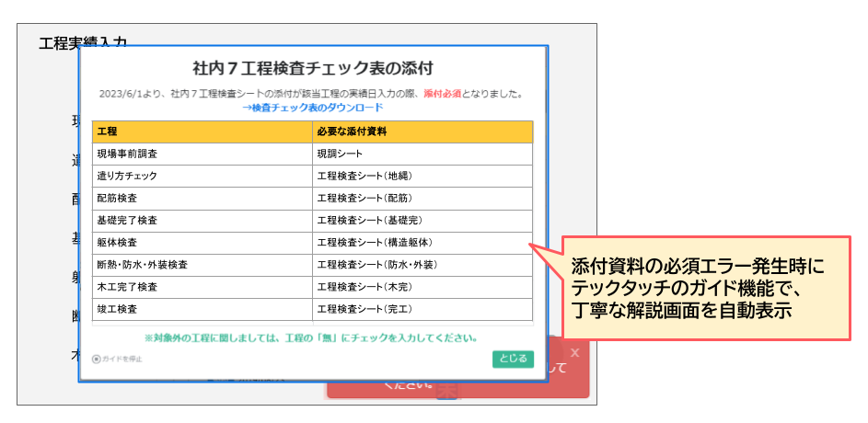Click the 遣り方チェック row cell

pos(202,176)
